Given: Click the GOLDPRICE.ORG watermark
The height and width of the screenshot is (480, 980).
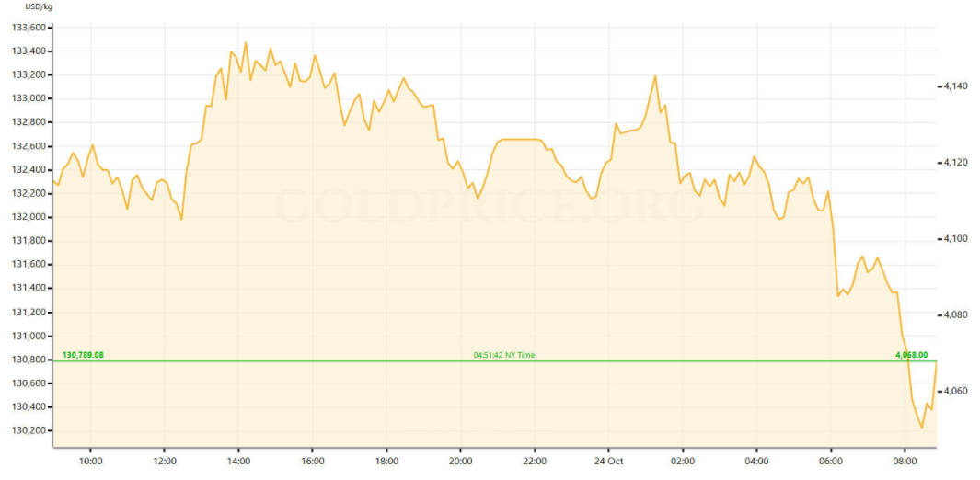Looking at the screenshot, I should click(488, 208).
